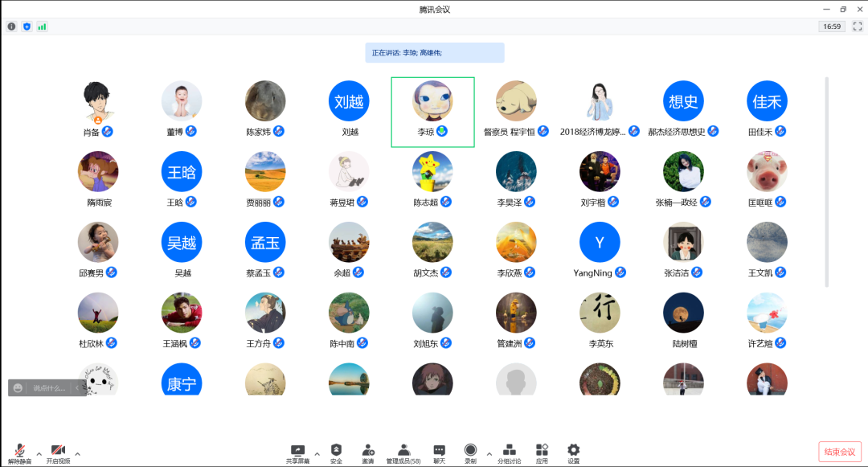Open meeting Settings (设置) gear

573,452
